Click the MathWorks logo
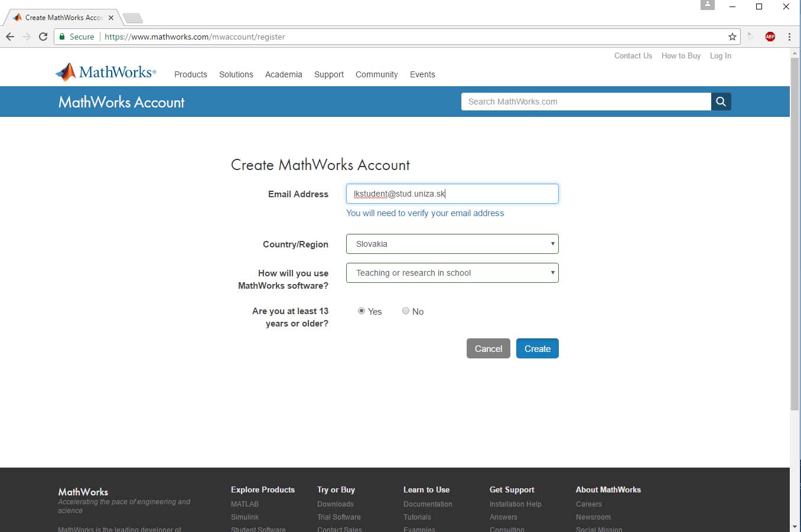 (106, 72)
